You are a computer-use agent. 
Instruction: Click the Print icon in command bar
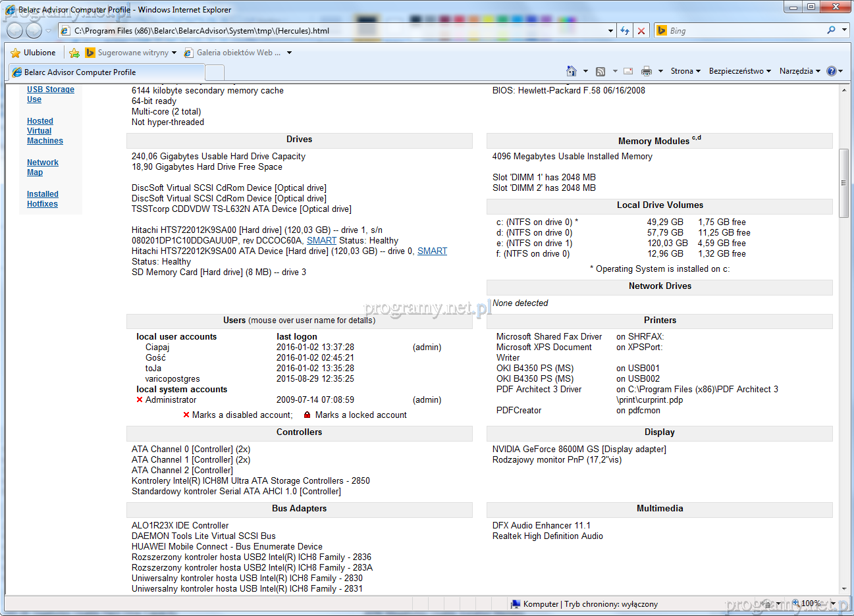pos(647,71)
